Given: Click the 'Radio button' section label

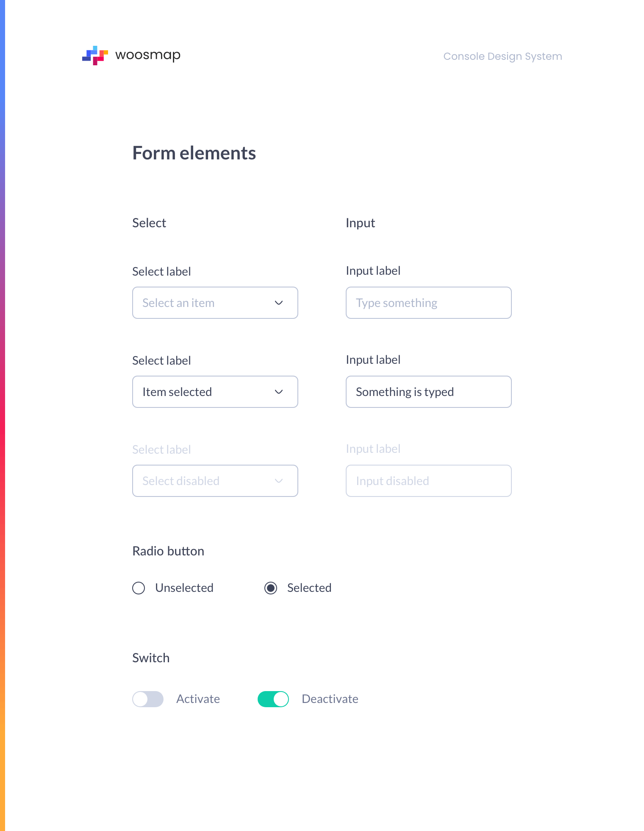Looking at the screenshot, I should [168, 551].
